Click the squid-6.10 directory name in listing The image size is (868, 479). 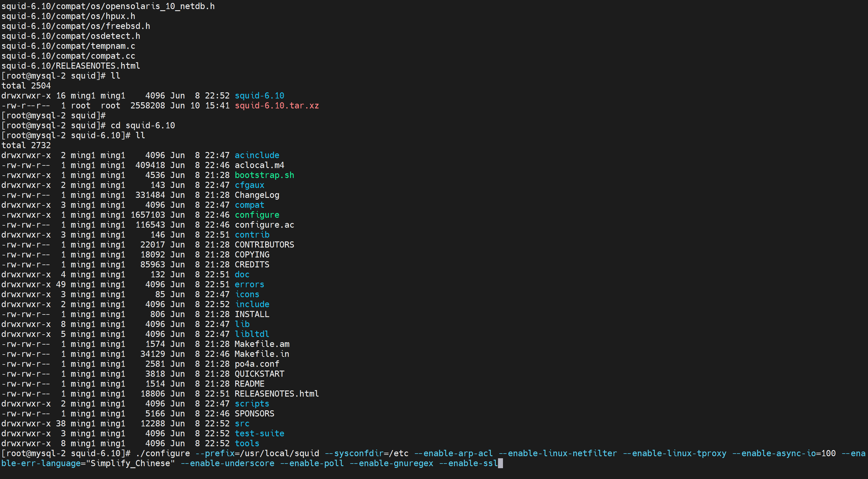point(259,96)
